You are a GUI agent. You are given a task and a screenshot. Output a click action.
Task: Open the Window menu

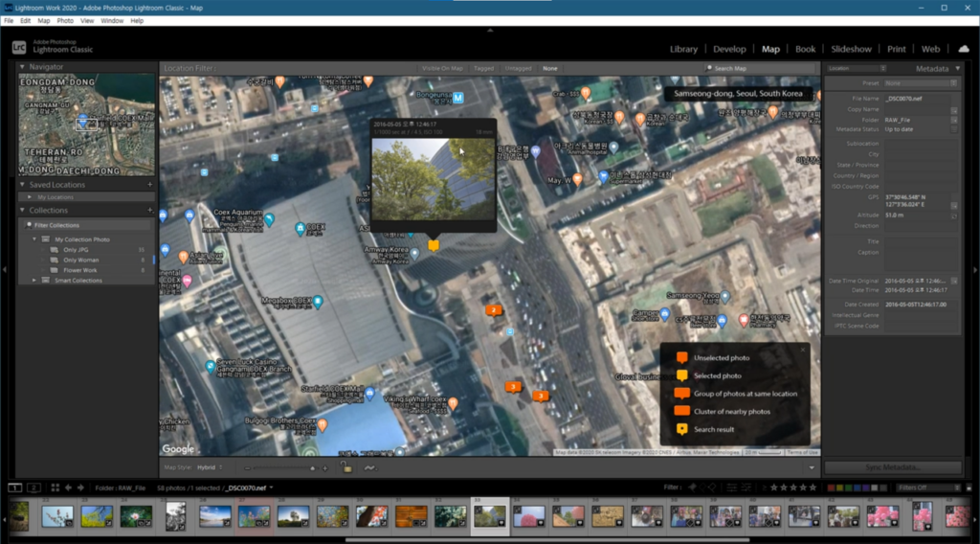pyautogui.click(x=112, y=21)
